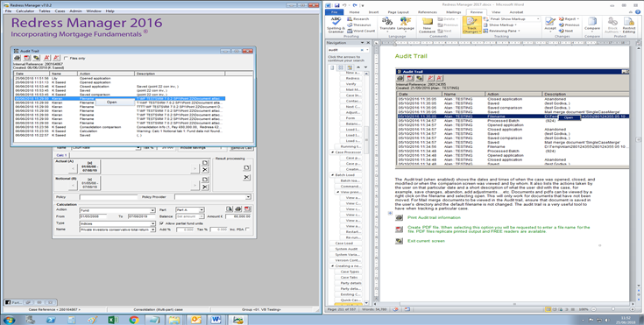Toggle Track Changes in Word
Viewport: 644px width, 325px height.
click(471, 25)
